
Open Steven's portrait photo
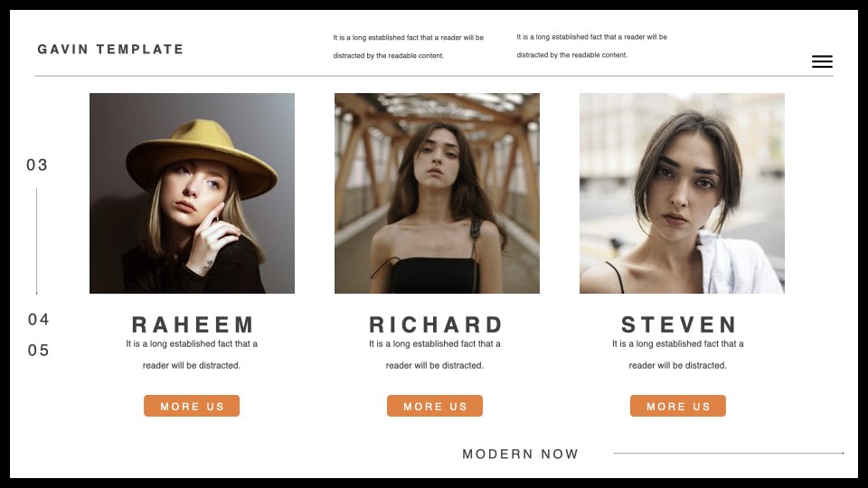(x=682, y=193)
